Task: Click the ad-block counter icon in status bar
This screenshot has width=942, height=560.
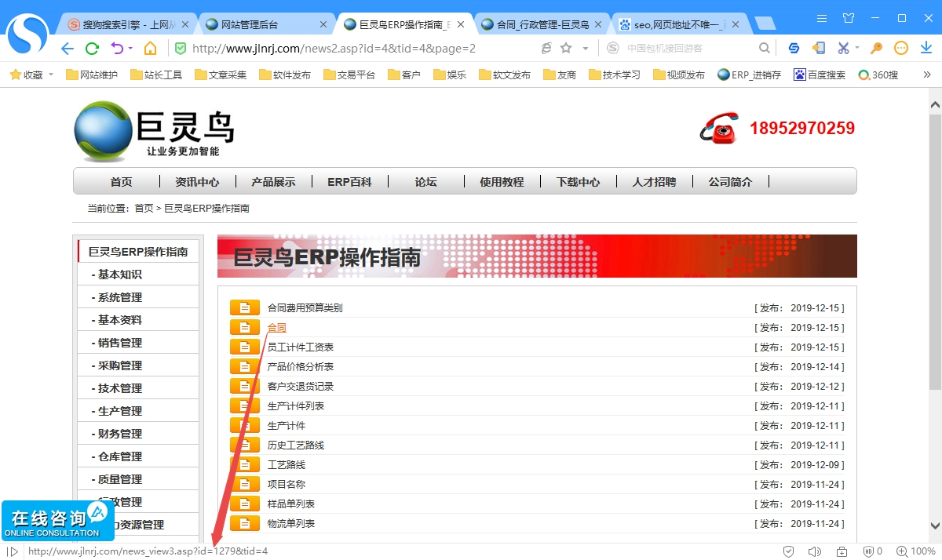Action: click(873, 551)
